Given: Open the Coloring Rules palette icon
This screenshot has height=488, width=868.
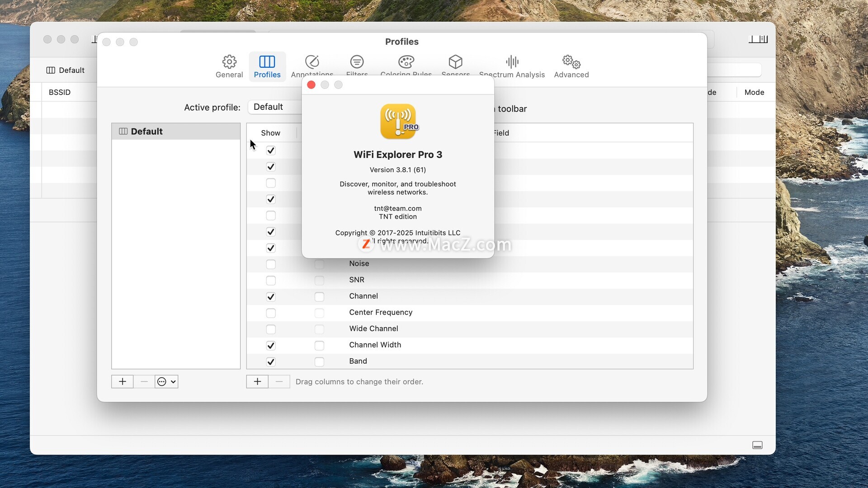Looking at the screenshot, I should click(406, 62).
